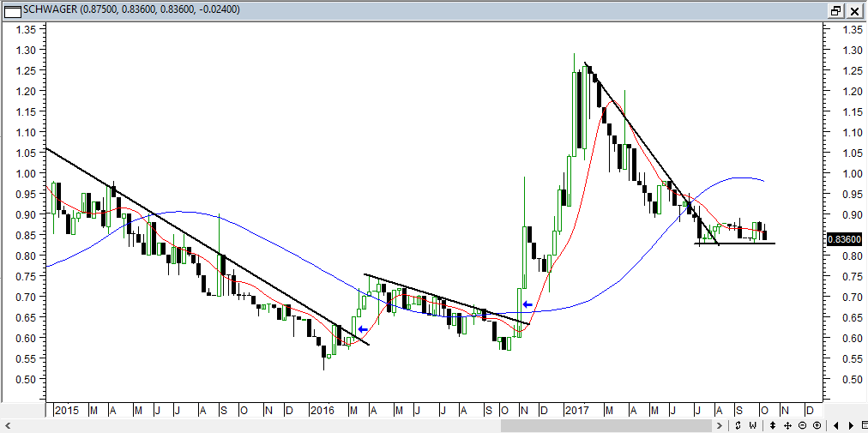
Task: Select the short descending trendline in mid-2016
Action: pyautogui.click(x=446, y=299)
